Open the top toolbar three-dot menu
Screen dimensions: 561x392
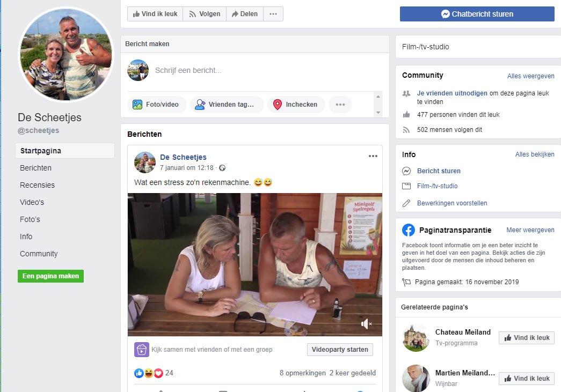[273, 13]
